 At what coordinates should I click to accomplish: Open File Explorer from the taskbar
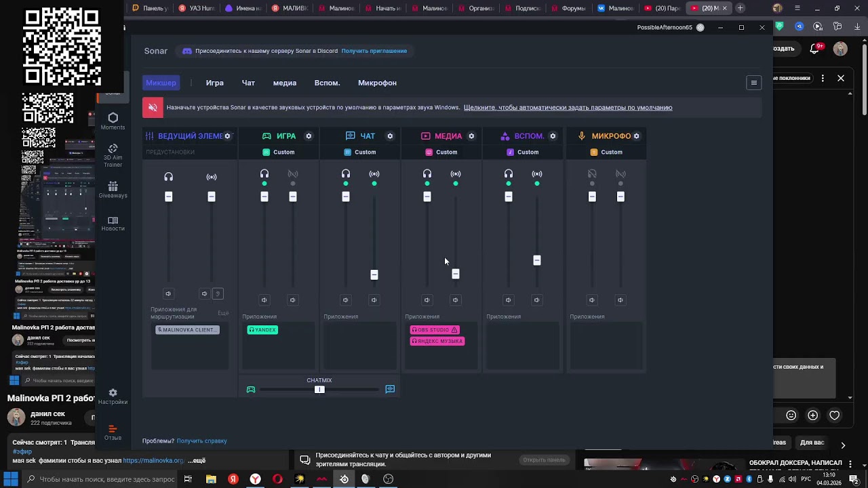click(x=211, y=479)
